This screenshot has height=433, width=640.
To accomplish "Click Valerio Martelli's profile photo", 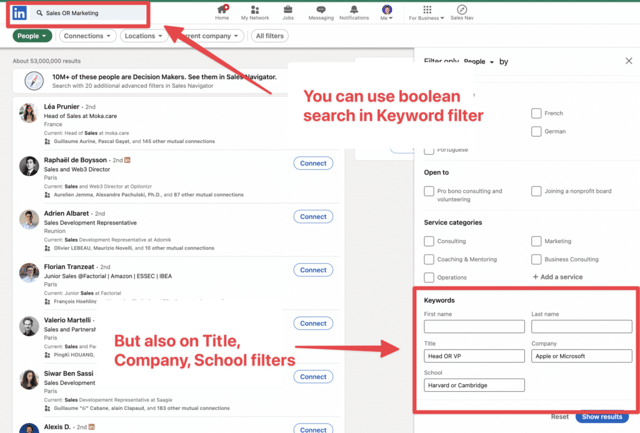I will [x=29, y=326].
